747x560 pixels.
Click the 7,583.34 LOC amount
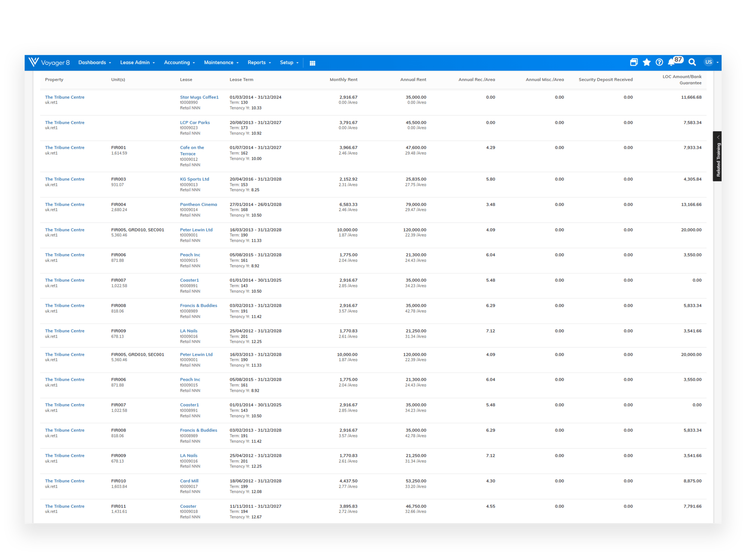pyautogui.click(x=692, y=122)
